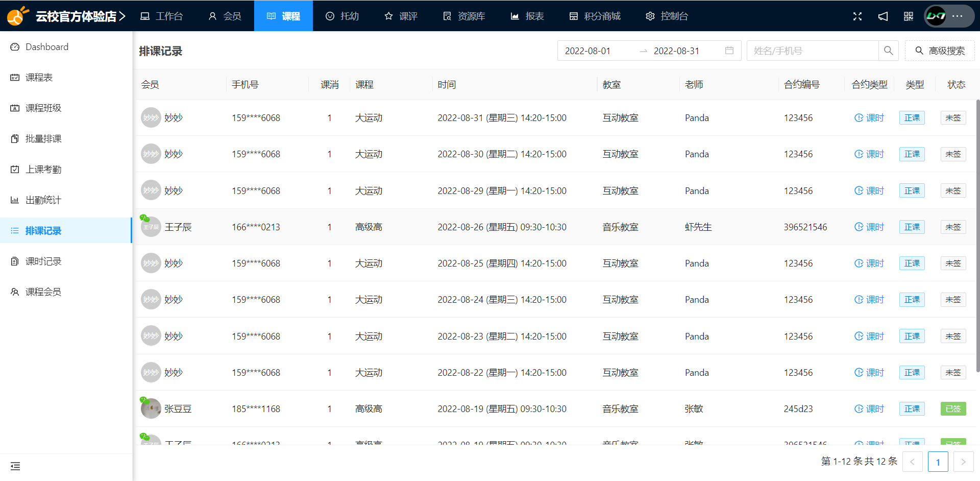Click 课时 link in the 08-31 row

coord(869,118)
